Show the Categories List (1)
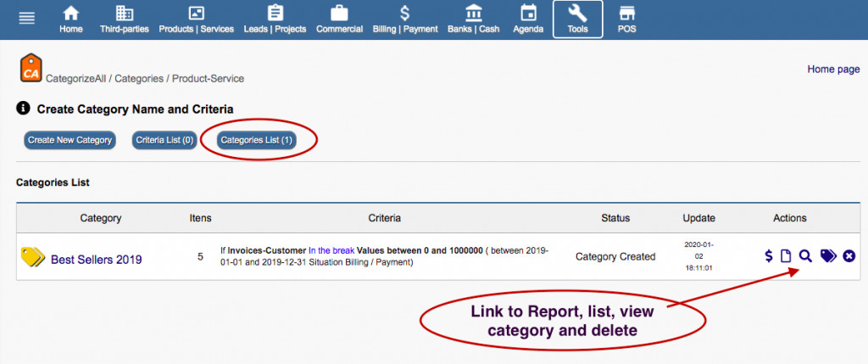 click(257, 140)
